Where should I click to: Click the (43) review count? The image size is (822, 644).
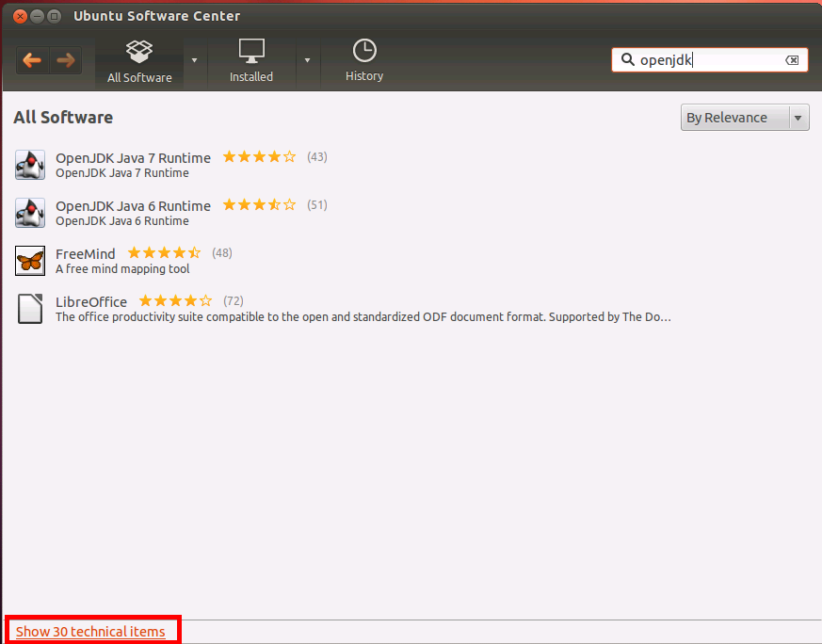[317, 157]
